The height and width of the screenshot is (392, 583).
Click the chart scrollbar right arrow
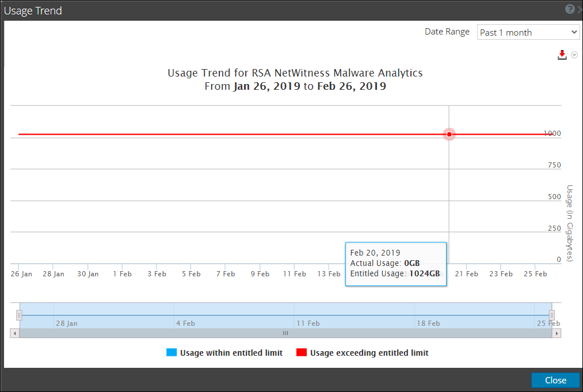557,333
